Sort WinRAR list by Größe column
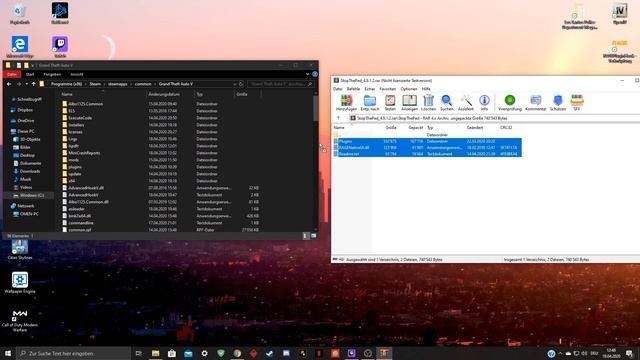The image size is (640, 360). tap(391, 128)
